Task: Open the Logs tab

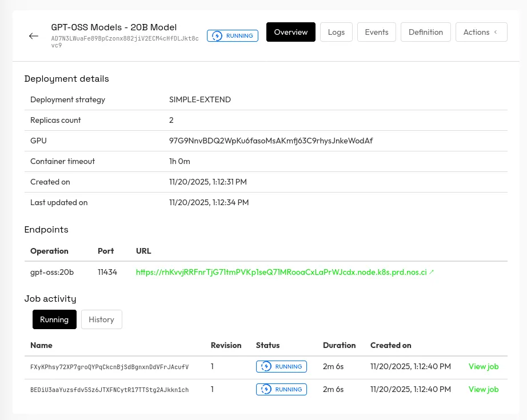Action: point(336,32)
